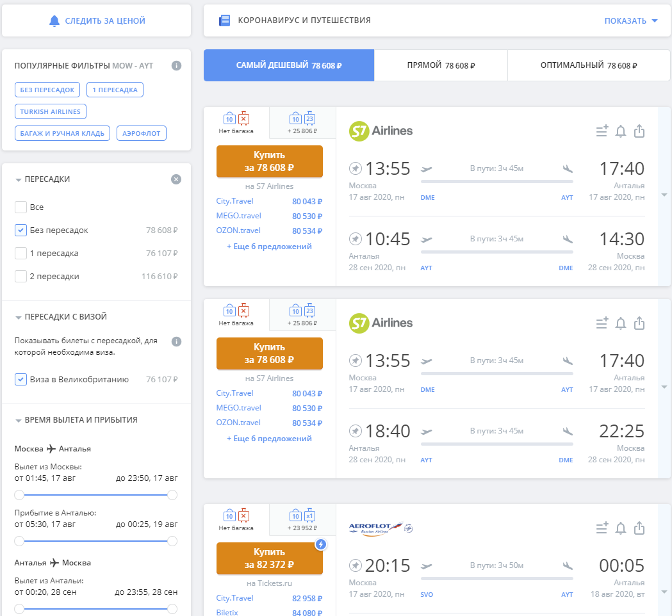Apply Без пересадок popular filter
672x616 pixels.
(47, 90)
